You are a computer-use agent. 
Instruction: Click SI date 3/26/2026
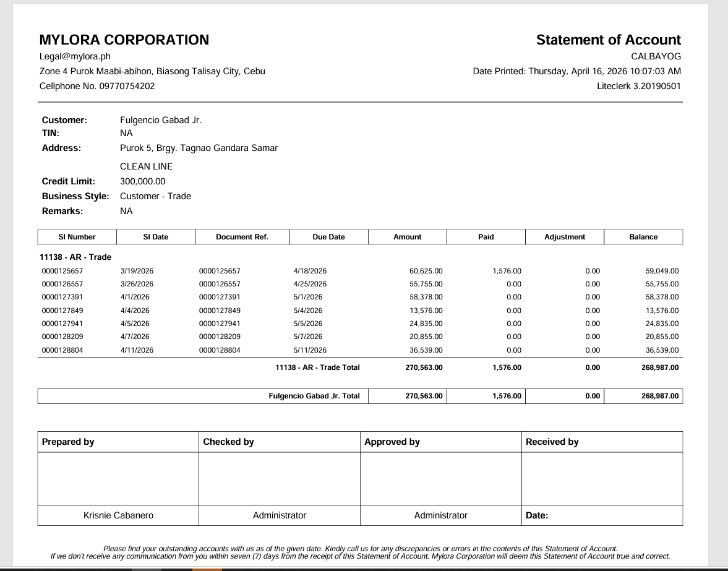137,284
